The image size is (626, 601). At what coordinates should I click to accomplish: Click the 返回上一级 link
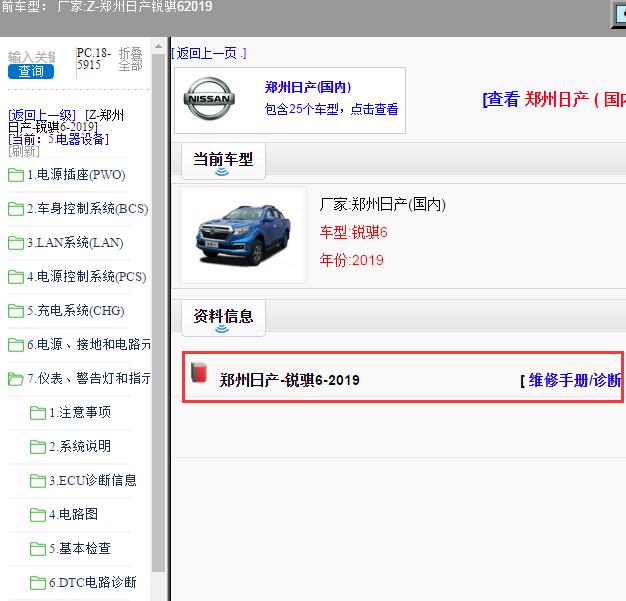pos(42,115)
